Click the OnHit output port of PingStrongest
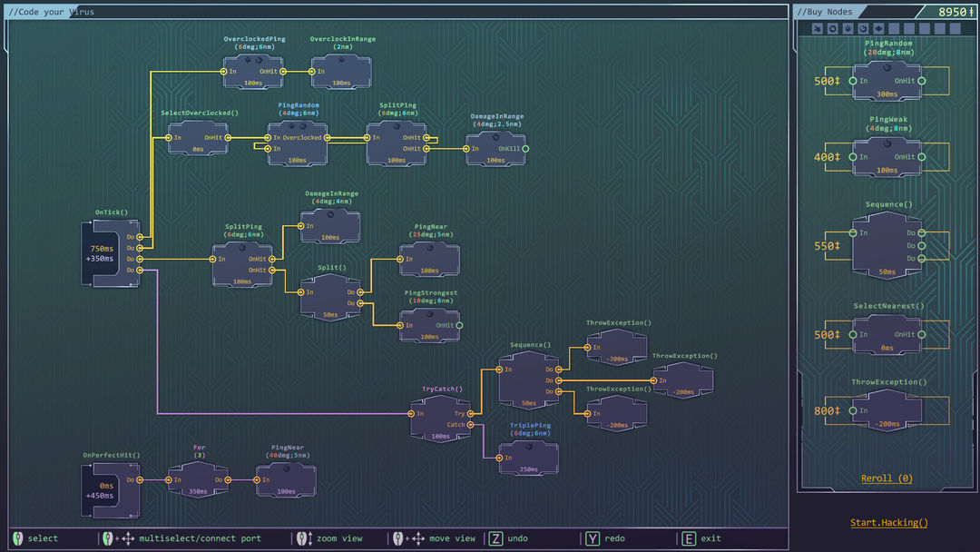Viewport: 980px width, 552px height. [459, 325]
